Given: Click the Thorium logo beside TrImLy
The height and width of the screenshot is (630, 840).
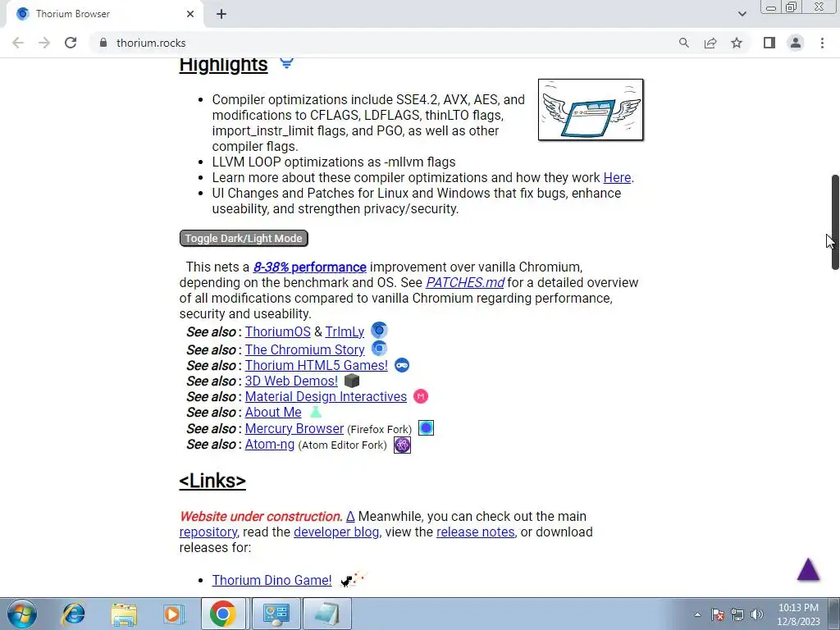Looking at the screenshot, I should [x=379, y=330].
